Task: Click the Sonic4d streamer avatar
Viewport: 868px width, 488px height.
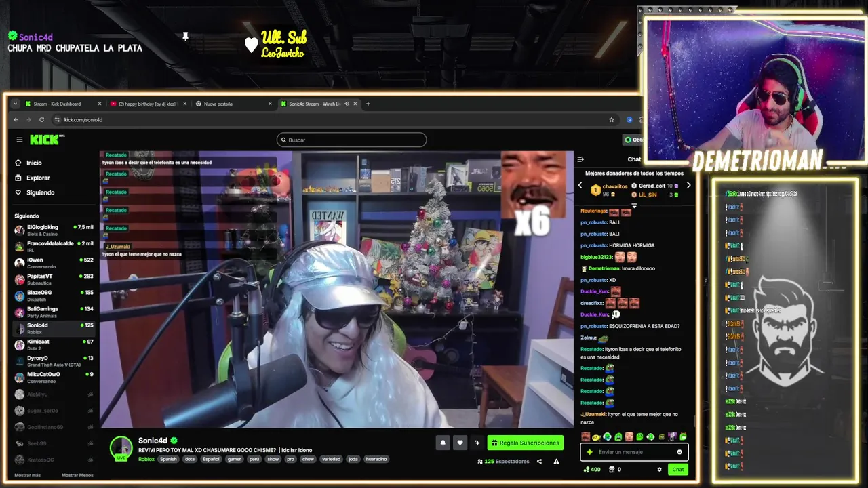Action: 121,447
